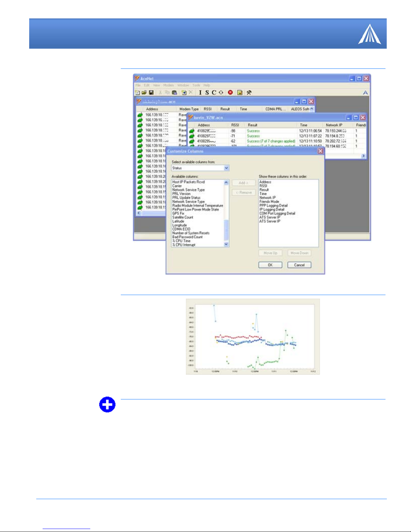Screen dimensions: 411x532
Task: Select Friends Mode in shown columns list
Action: click(x=269, y=202)
